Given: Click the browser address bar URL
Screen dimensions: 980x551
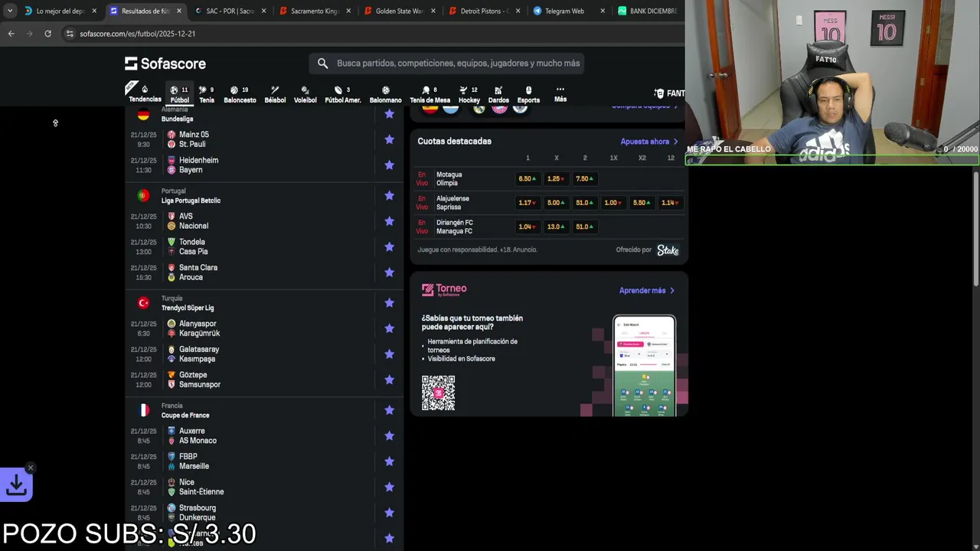Looking at the screenshot, I should [x=137, y=34].
